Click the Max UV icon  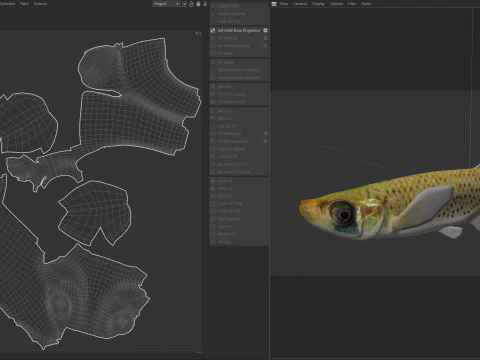[213, 87]
